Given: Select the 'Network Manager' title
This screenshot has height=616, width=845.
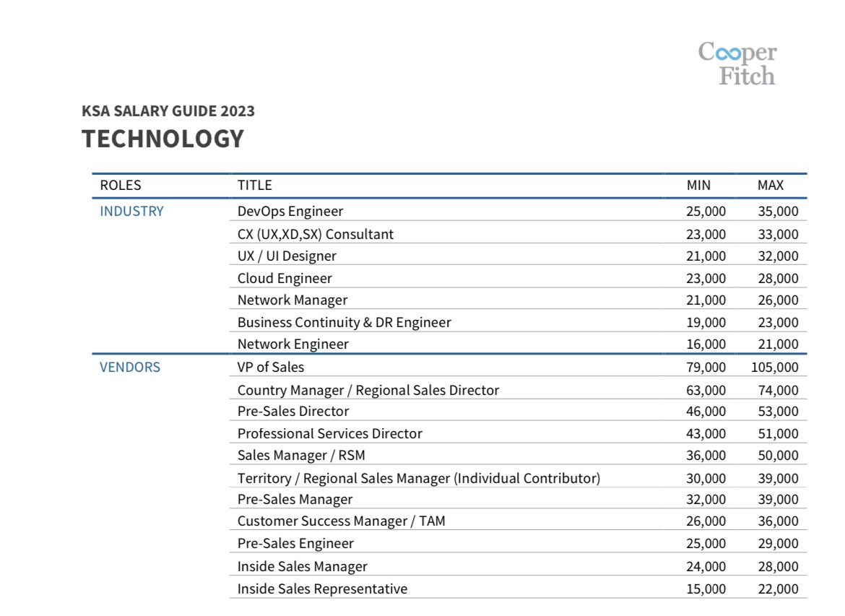Looking at the screenshot, I should click(x=292, y=300).
